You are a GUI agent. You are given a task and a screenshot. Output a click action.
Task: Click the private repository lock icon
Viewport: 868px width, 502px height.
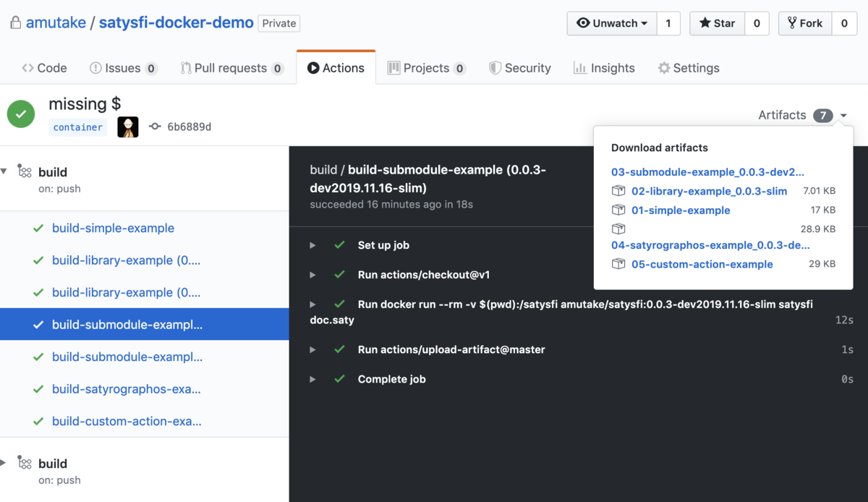tap(15, 23)
